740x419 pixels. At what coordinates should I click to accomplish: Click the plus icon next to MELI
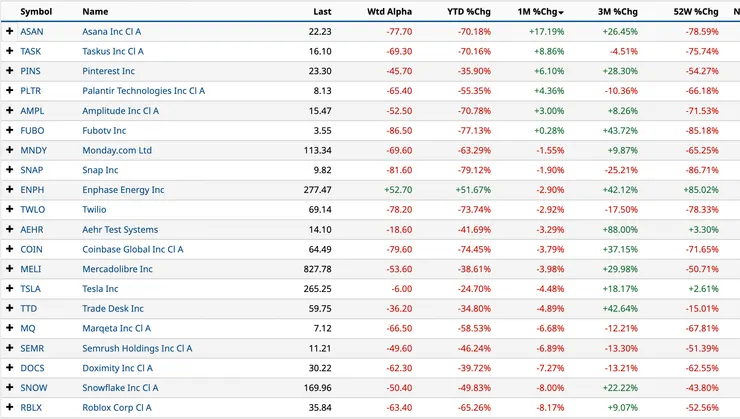[x=10, y=269]
